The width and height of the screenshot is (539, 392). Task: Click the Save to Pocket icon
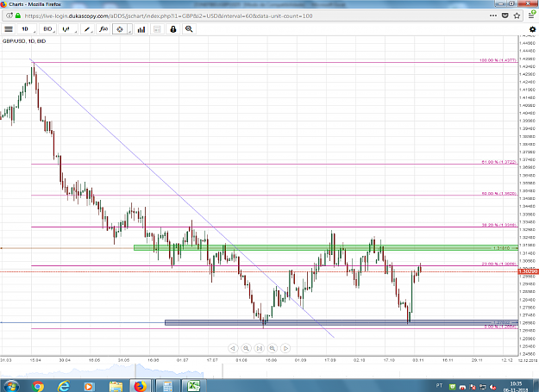(x=505, y=16)
